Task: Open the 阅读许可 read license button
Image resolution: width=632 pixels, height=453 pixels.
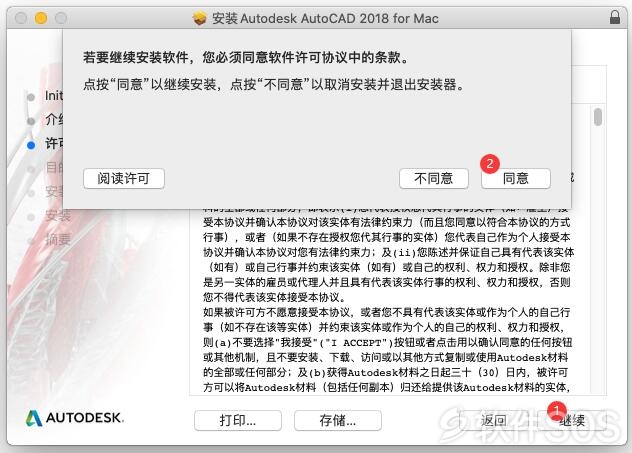Action: (x=124, y=179)
